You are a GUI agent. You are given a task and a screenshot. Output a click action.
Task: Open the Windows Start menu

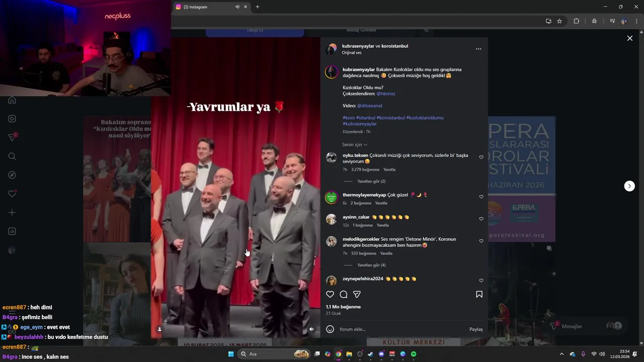click(231, 354)
